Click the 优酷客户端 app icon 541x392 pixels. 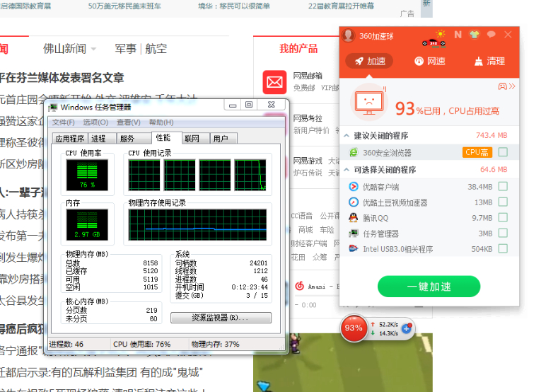354,187
